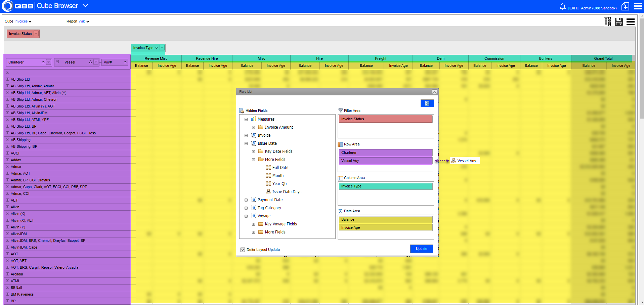The width and height of the screenshot is (644, 305).
Task: Open the main hamburger menu in blue header
Action: click(x=638, y=6)
